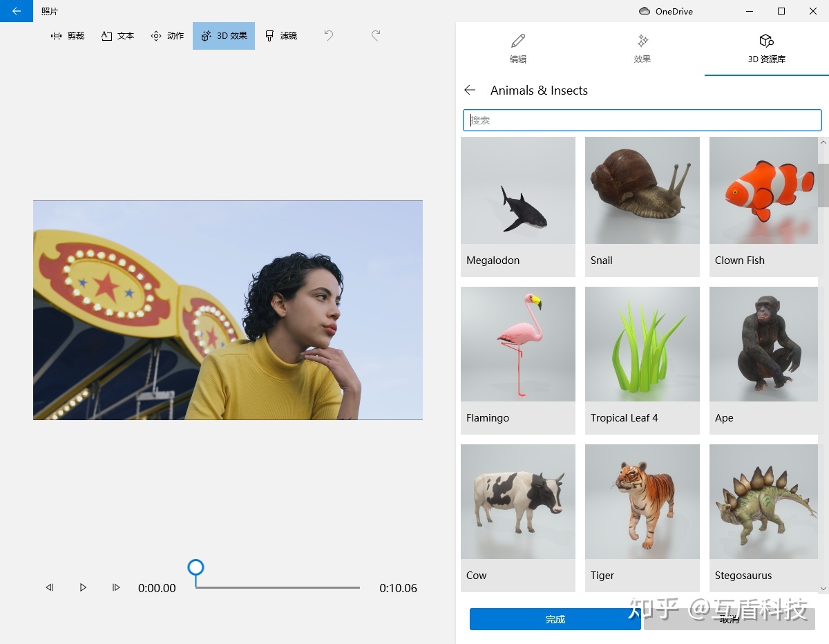Image resolution: width=829 pixels, height=644 pixels.
Task: Open the 剪裁 trim tool
Action: 68,36
